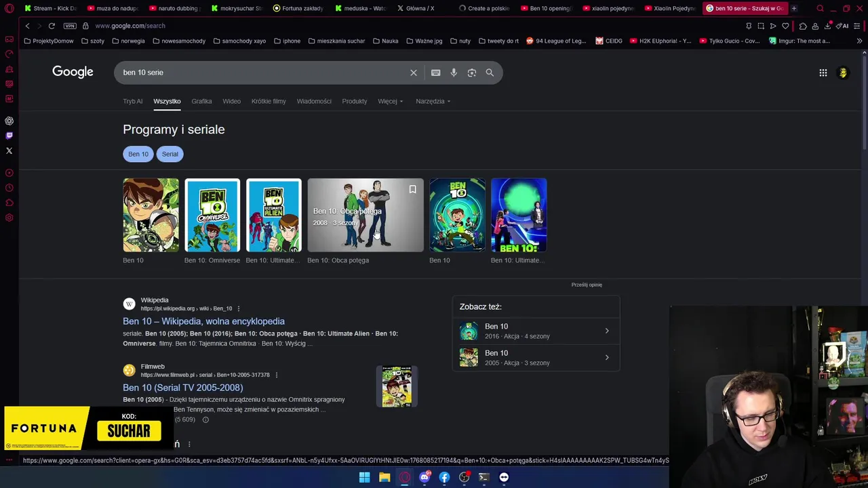Open tab search magnifier icon

(x=820, y=9)
